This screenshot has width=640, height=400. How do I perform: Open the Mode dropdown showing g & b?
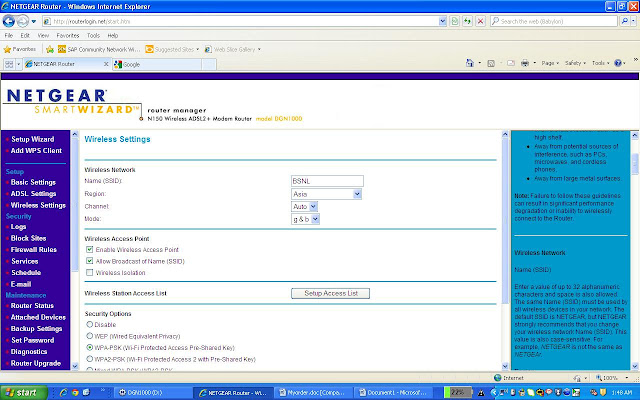pos(305,219)
